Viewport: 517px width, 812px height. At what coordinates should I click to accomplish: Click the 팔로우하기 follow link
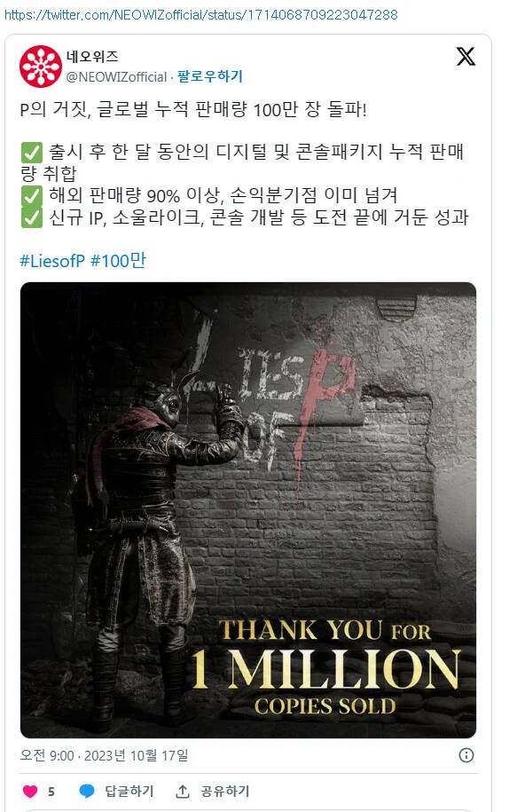[209, 76]
